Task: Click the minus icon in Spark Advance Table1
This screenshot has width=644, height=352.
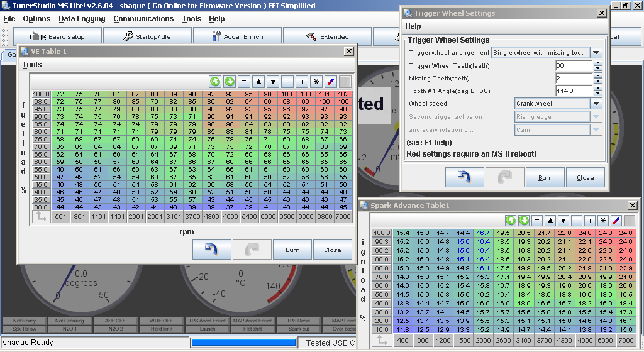Action: (577, 220)
